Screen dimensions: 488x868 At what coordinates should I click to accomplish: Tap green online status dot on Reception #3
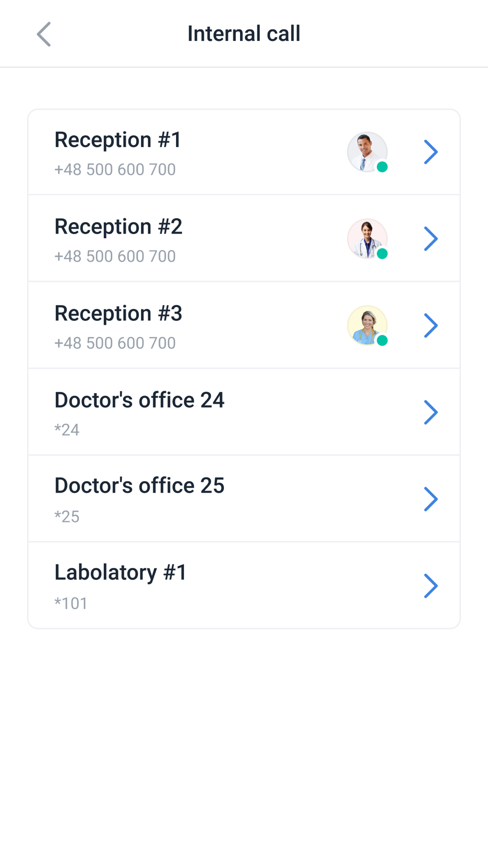tap(382, 341)
